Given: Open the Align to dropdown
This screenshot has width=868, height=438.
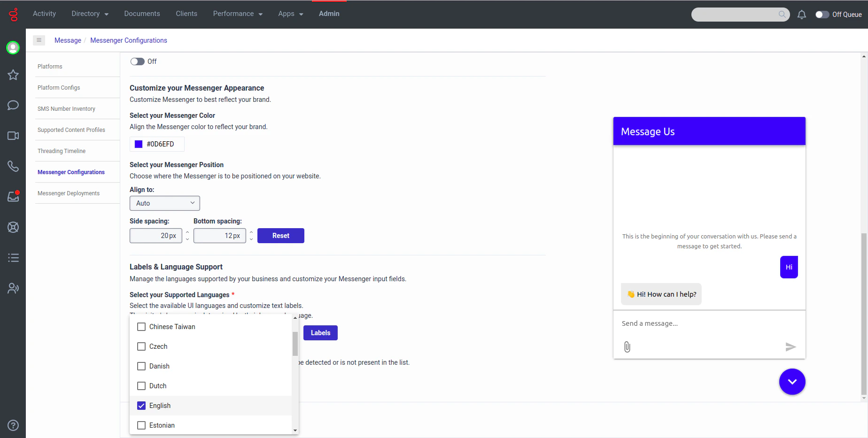Looking at the screenshot, I should click(164, 203).
